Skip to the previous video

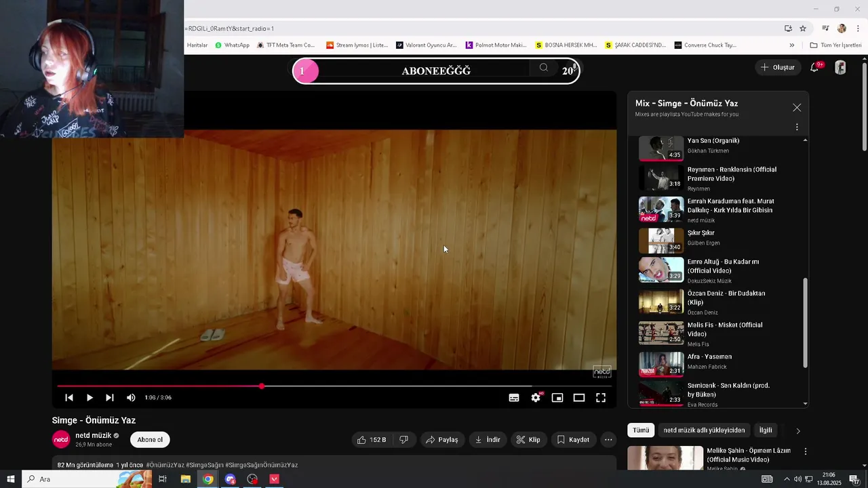pos(69,398)
